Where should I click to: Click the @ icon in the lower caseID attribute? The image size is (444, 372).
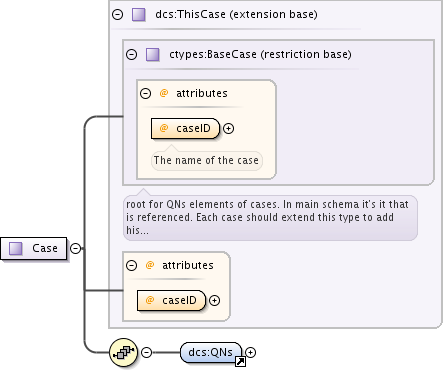[150, 300]
